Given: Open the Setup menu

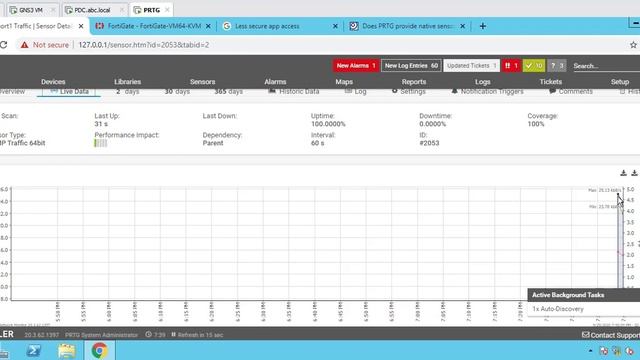Looking at the screenshot, I should pos(620,82).
